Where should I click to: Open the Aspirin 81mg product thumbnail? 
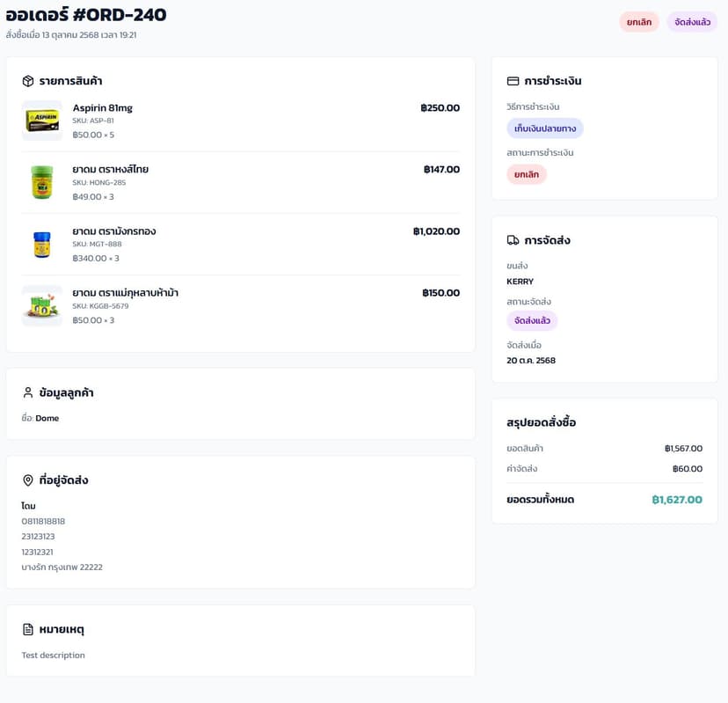[x=42, y=121]
